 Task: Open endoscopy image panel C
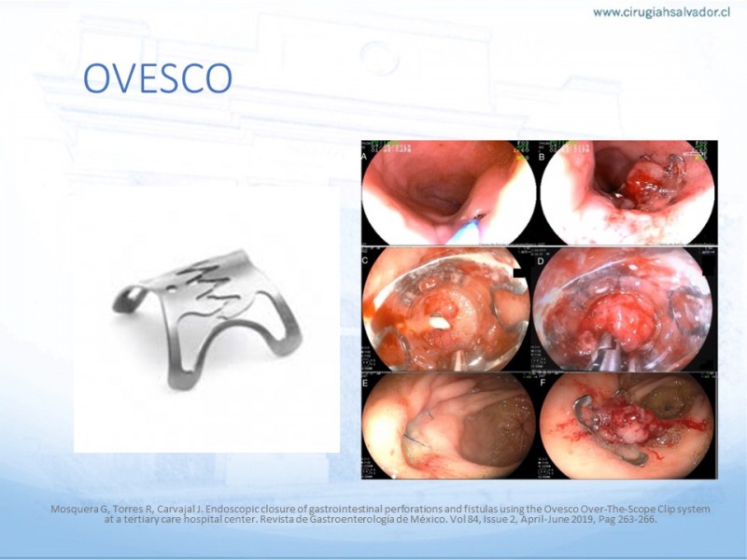point(446,309)
